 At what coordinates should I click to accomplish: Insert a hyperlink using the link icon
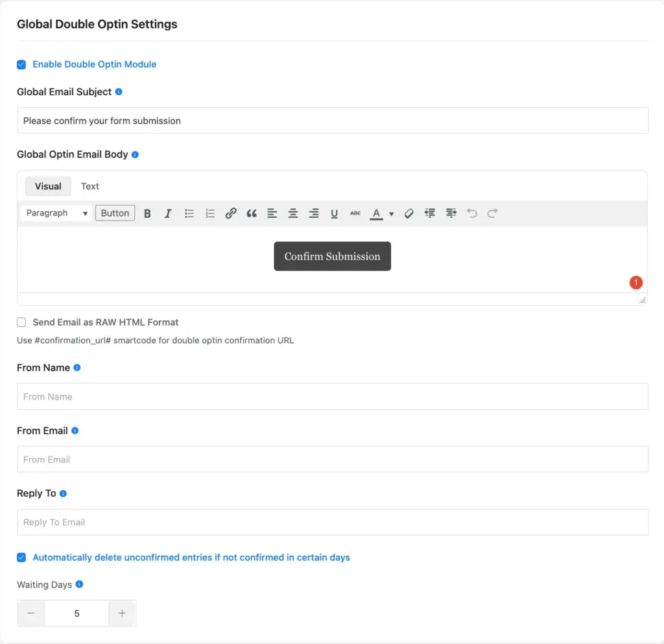click(x=231, y=213)
